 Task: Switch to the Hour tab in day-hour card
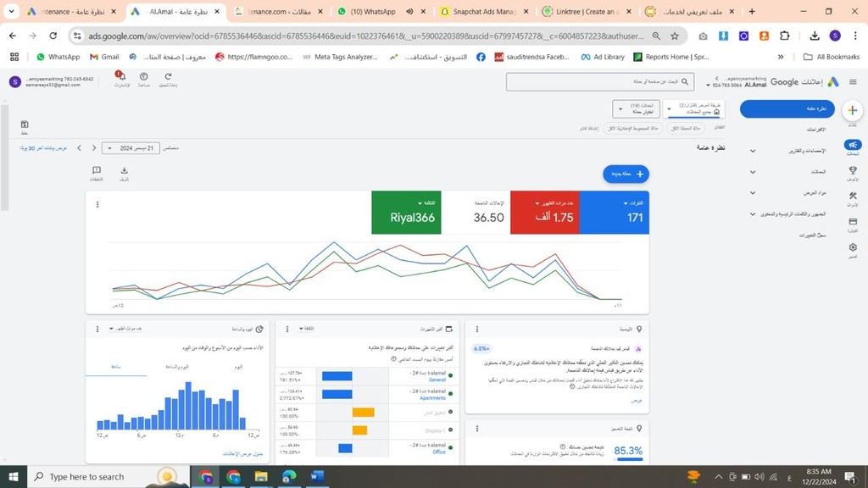[x=115, y=367]
